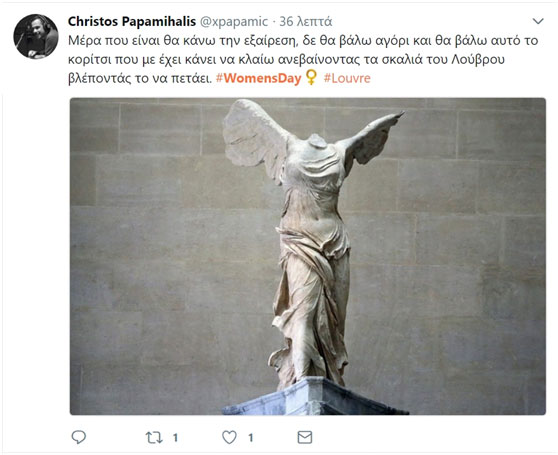Enlarge the Winged Victory statue photo
The height and width of the screenshot is (455, 558).
(x=308, y=256)
